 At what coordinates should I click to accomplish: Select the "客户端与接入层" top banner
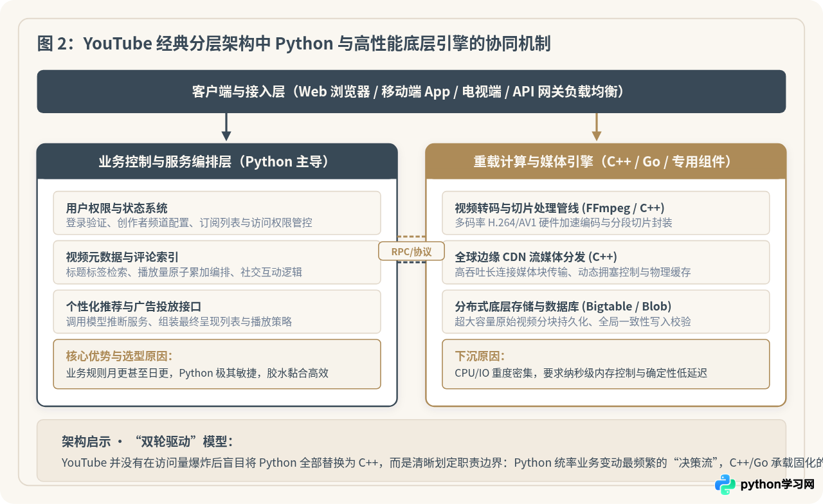pos(411,91)
